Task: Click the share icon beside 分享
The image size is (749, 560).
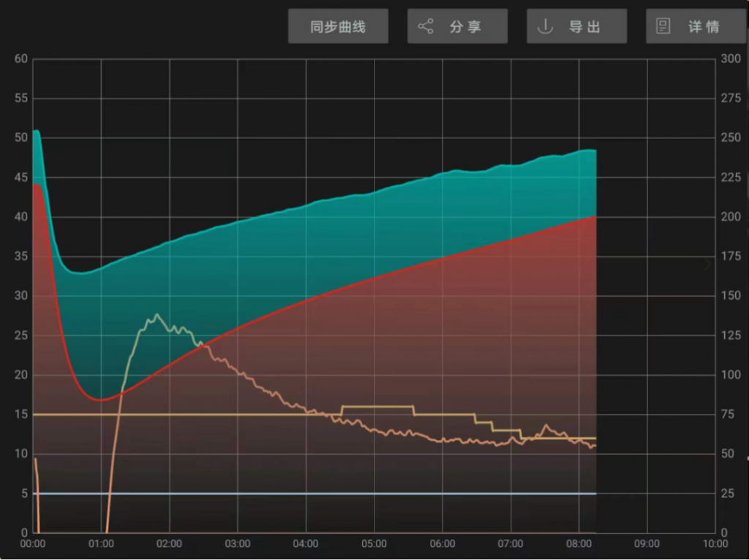Action: [x=426, y=26]
